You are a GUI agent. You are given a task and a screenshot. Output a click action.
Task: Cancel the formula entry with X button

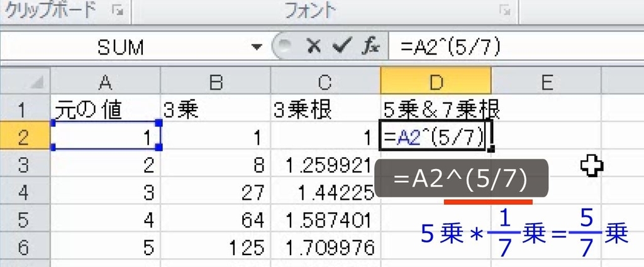pos(314,46)
